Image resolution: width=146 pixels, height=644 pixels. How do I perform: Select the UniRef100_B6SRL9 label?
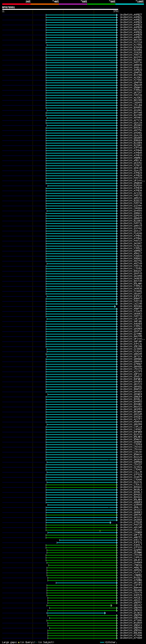[131, 490]
